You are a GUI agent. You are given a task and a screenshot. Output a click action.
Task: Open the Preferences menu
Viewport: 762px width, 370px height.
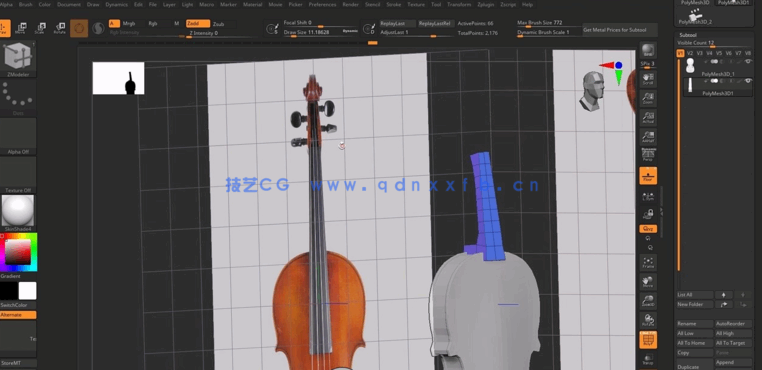pos(322,4)
